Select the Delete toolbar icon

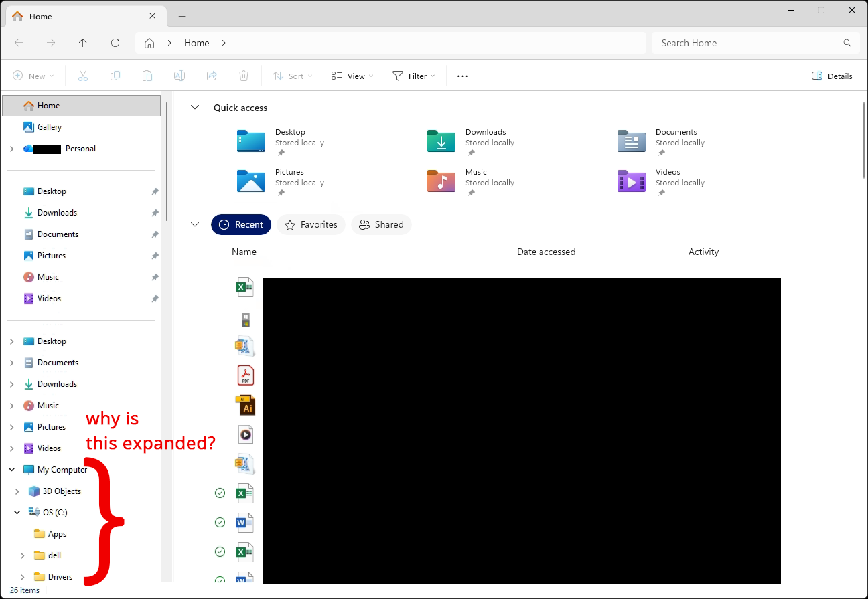click(244, 76)
